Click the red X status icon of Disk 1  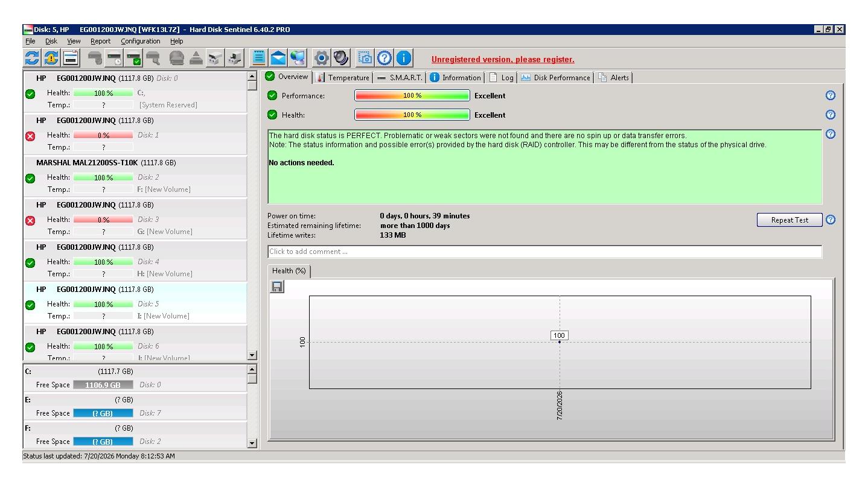pyautogui.click(x=30, y=136)
